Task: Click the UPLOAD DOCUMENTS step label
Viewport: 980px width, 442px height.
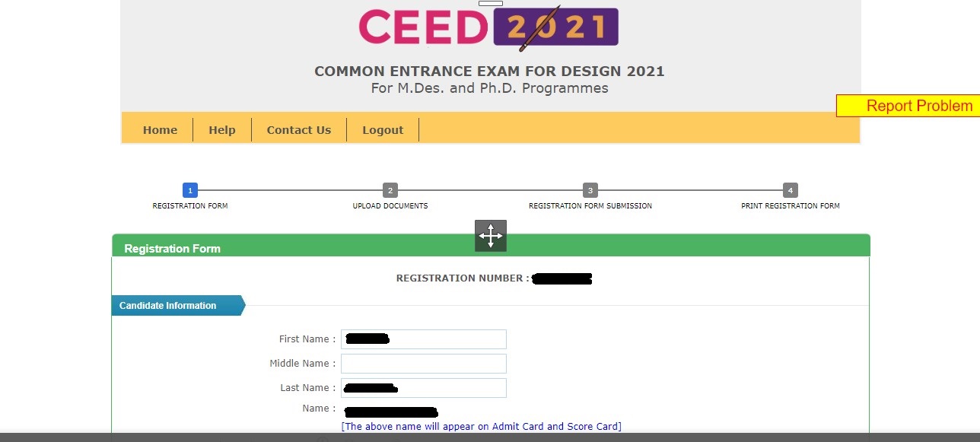Action: (390, 205)
